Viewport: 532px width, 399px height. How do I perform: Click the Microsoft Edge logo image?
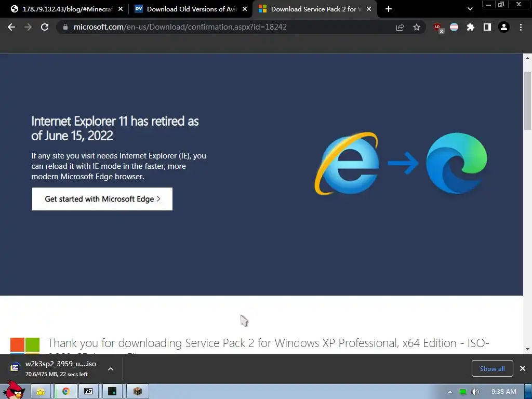457,164
